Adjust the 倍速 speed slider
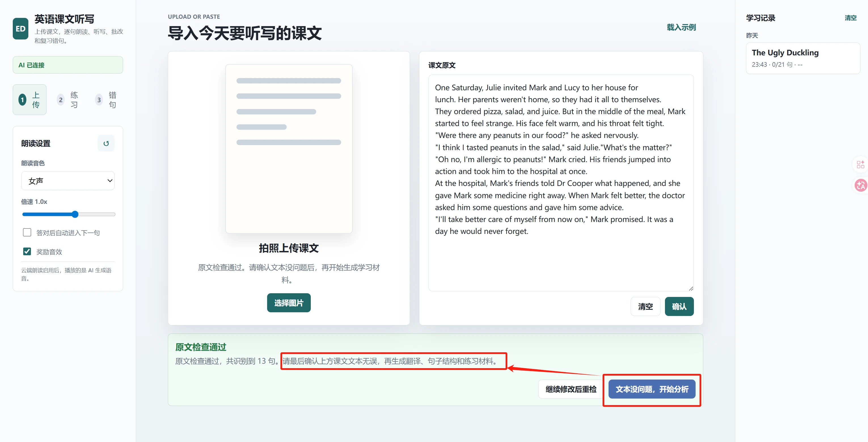 click(69, 214)
